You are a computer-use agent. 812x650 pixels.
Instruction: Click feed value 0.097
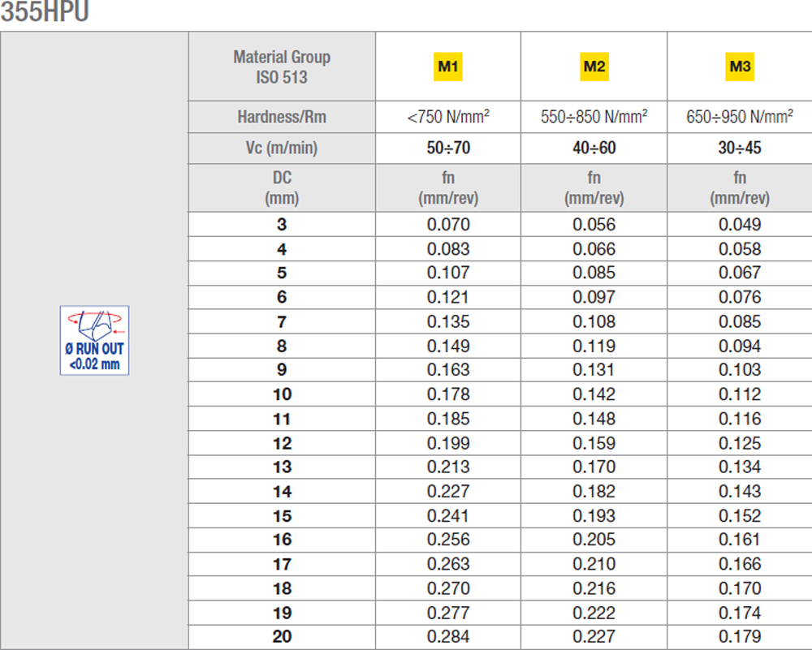pos(594,297)
